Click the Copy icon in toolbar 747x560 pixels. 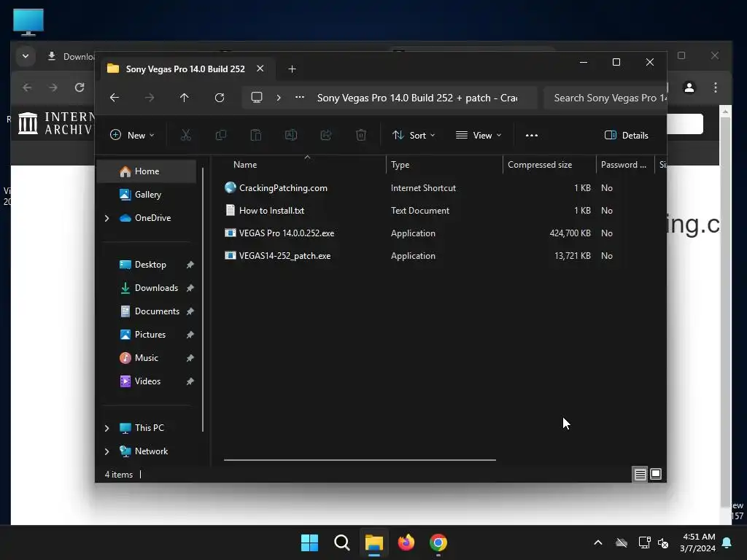pos(220,135)
